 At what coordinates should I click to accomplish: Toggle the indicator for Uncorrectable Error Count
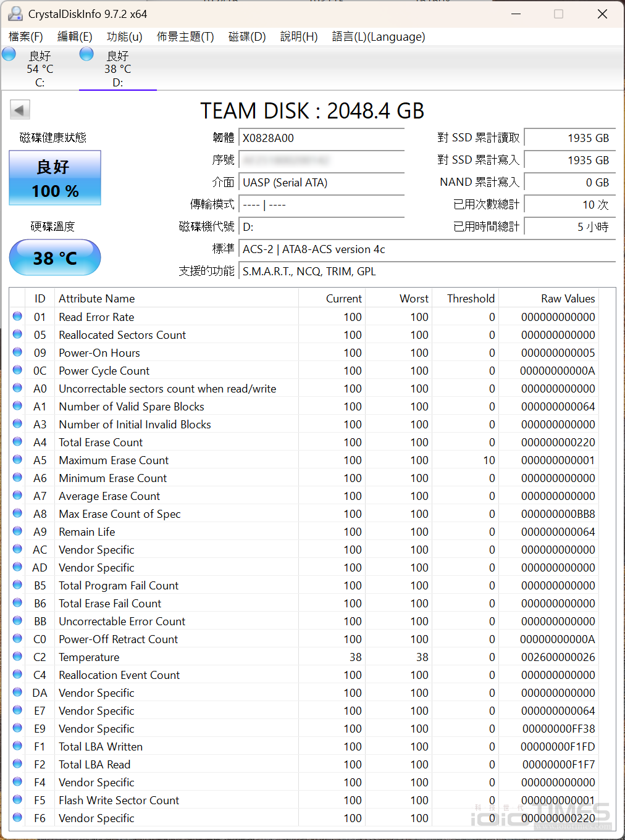[x=17, y=621]
